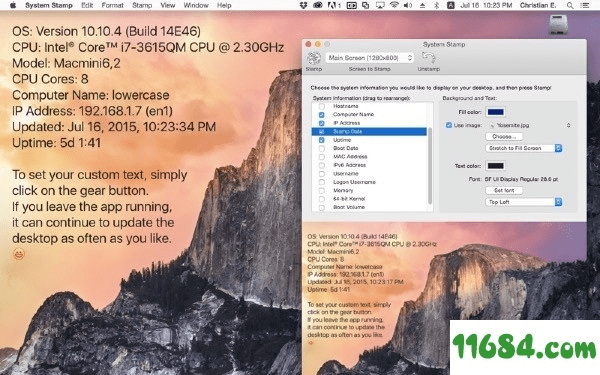The height and width of the screenshot is (375, 600).
Task: Click the overlapping squares menu bar icon
Action: pyautogui.click(x=366, y=5)
